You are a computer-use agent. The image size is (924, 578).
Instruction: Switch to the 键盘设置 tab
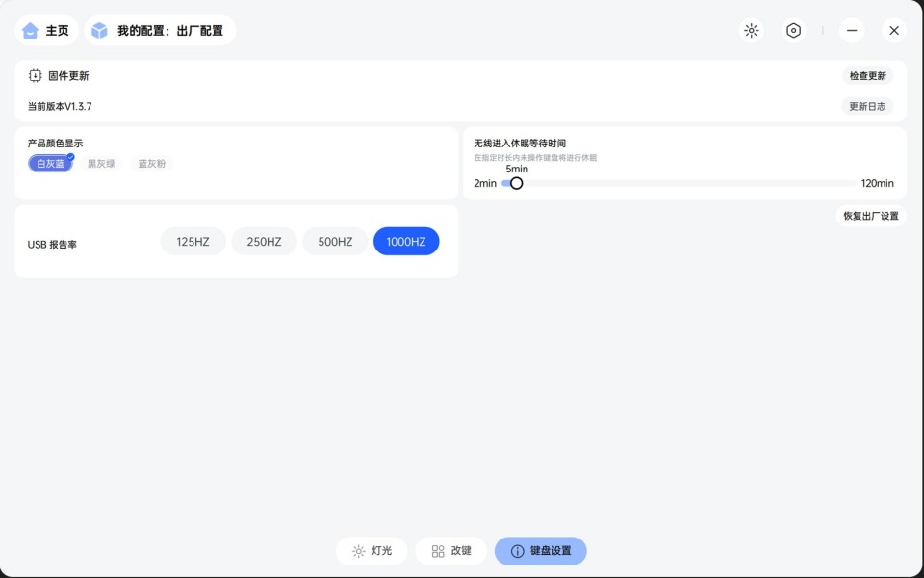tap(540, 551)
